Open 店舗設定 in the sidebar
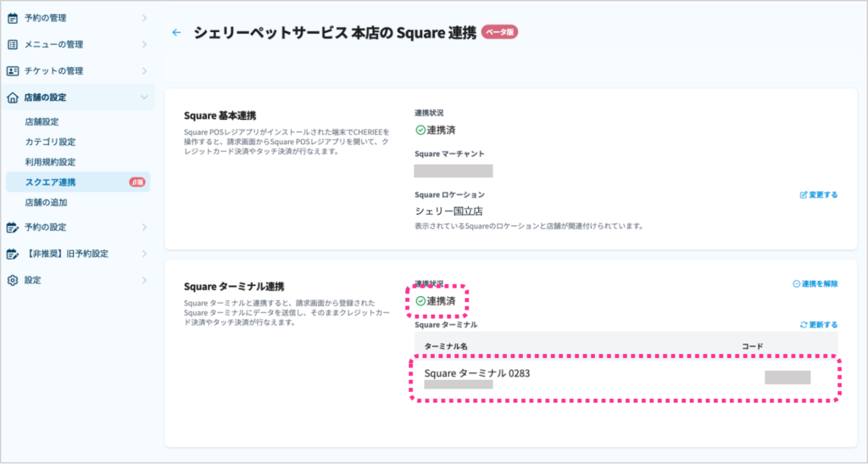This screenshot has width=868, height=464. 42,122
